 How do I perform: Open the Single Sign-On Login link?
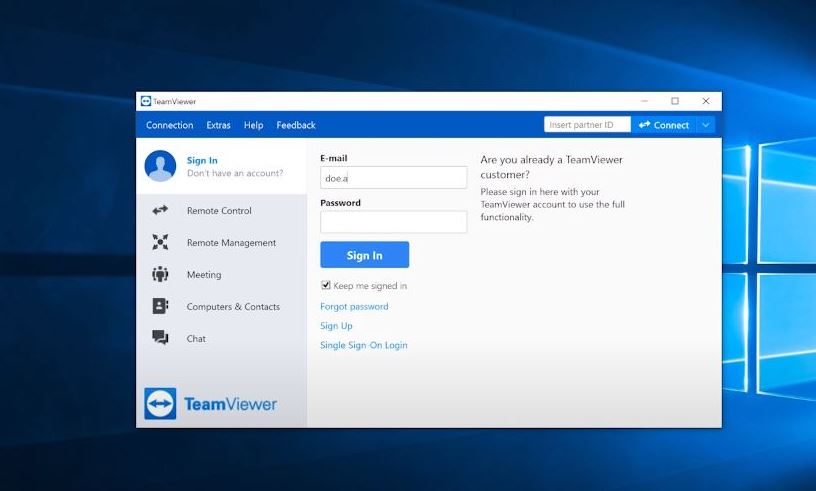(x=364, y=345)
